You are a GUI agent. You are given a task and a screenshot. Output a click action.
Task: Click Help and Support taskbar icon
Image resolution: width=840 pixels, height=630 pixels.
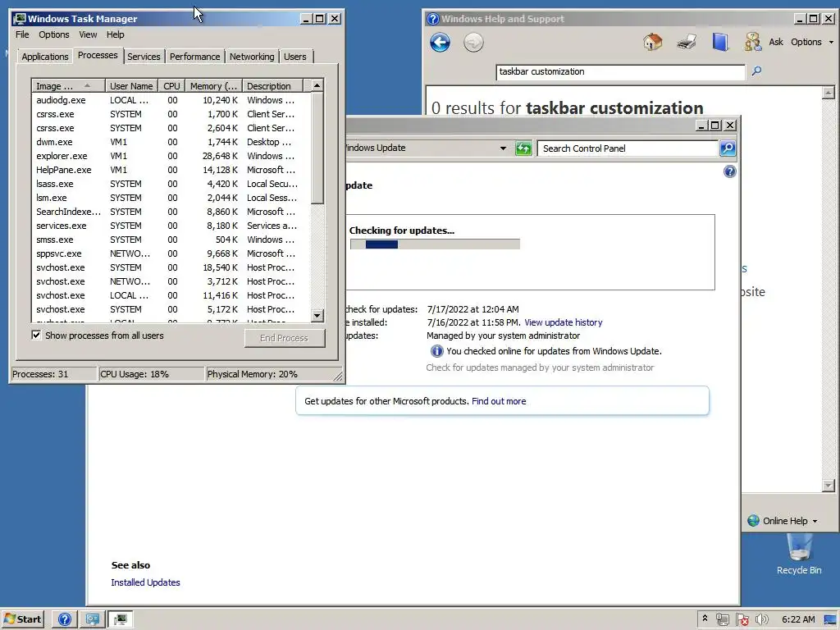pyautogui.click(x=64, y=619)
